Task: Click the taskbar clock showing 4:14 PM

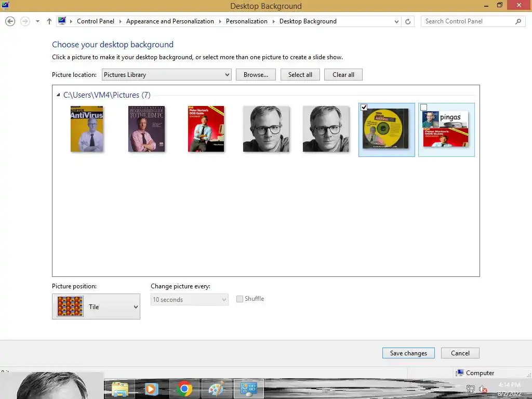Action: pyautogui.click(x=509, y=389)
